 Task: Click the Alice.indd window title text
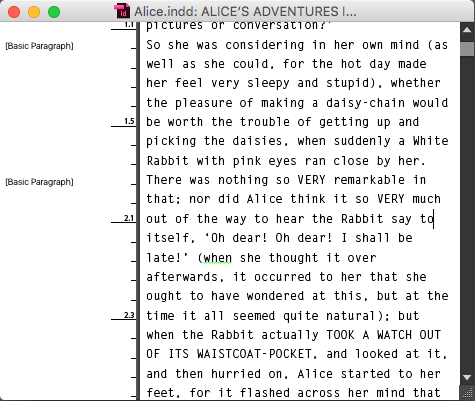pyautogui.click(x=245, y=12)
